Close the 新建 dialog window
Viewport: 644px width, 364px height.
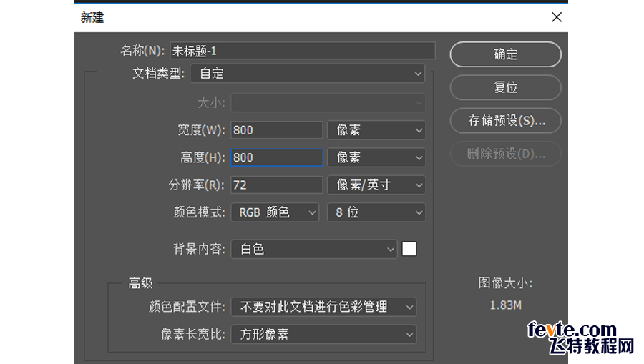(557, 17)
